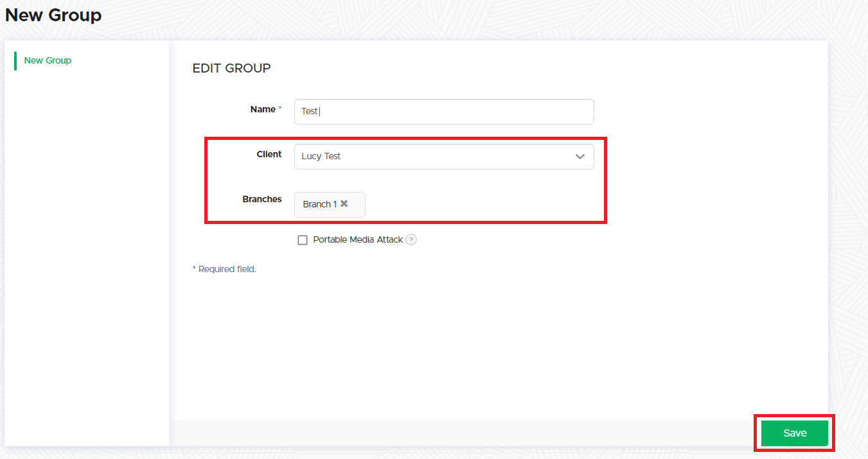This screenshot has height=459, width=868.
Task: Click the Name field label
Action: pos(263,109)
